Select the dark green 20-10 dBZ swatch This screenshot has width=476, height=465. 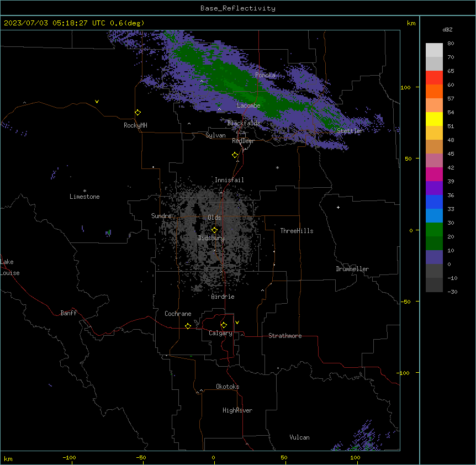point(434,244)
